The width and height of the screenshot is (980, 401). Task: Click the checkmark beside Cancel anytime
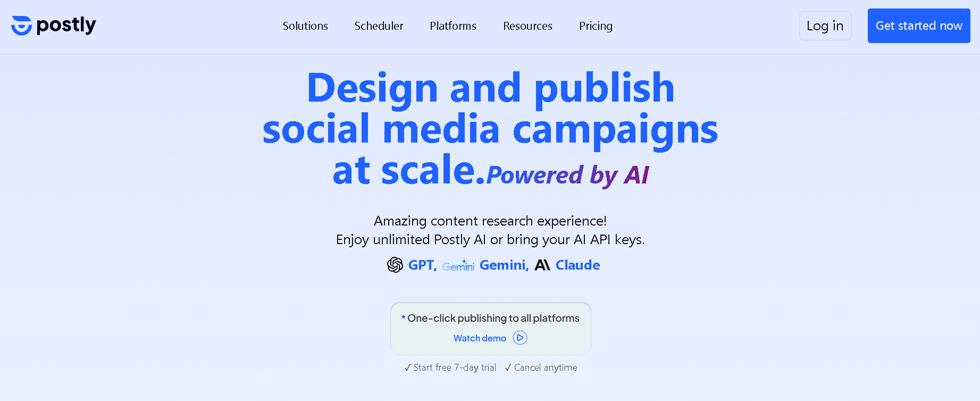click(508, 367)
